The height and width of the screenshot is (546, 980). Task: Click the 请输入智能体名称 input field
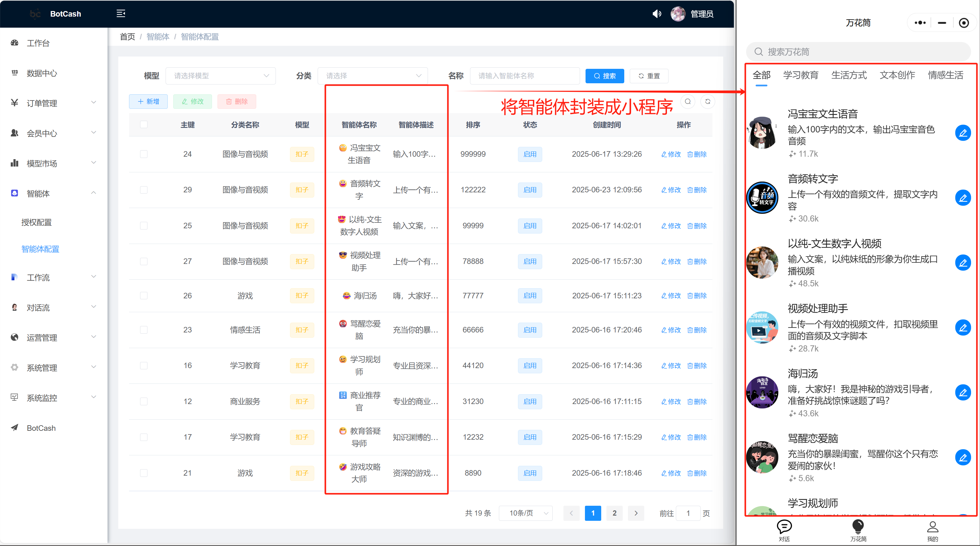click(525, 76)
